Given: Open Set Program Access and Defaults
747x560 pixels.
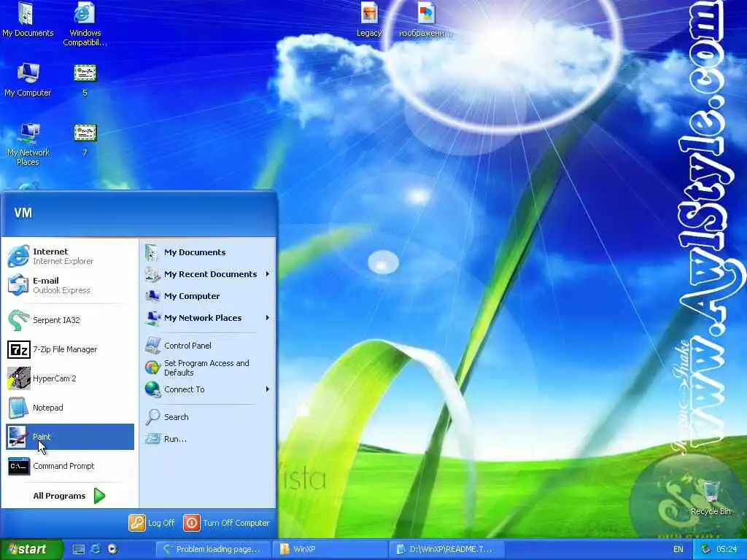Looking at the screenshot, I should [x=208, y=367].
